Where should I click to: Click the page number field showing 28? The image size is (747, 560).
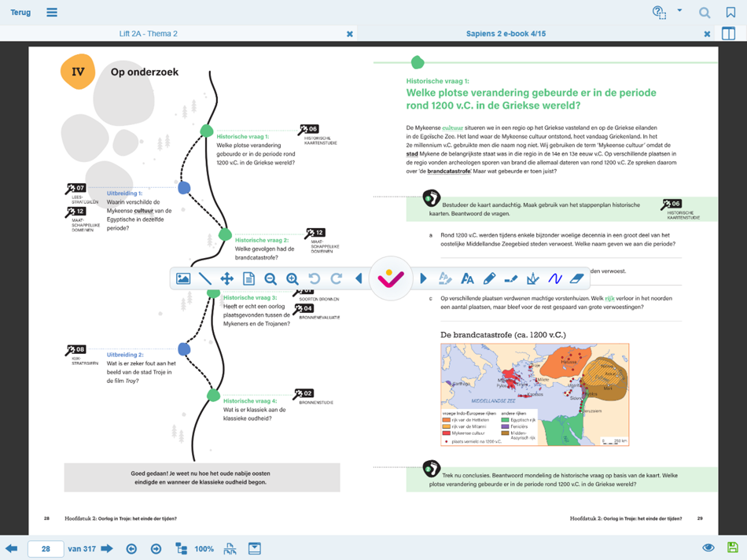46,549
